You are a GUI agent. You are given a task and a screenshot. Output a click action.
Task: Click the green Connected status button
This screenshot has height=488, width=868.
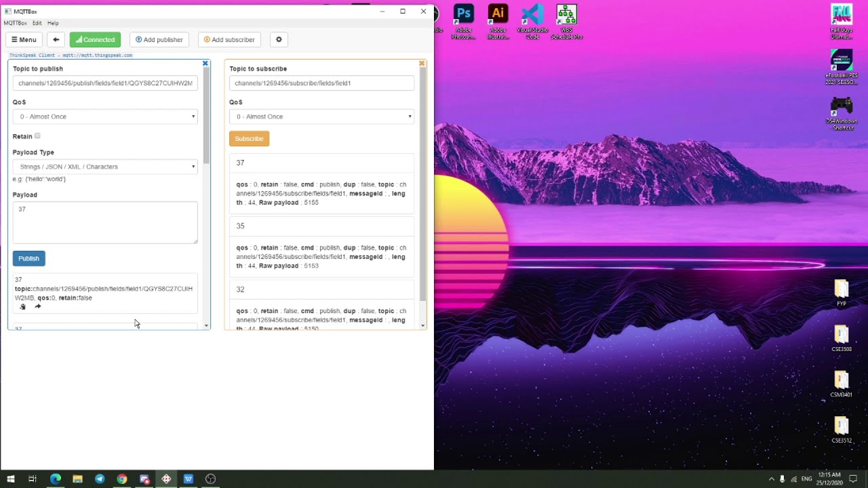click(95, 39)
